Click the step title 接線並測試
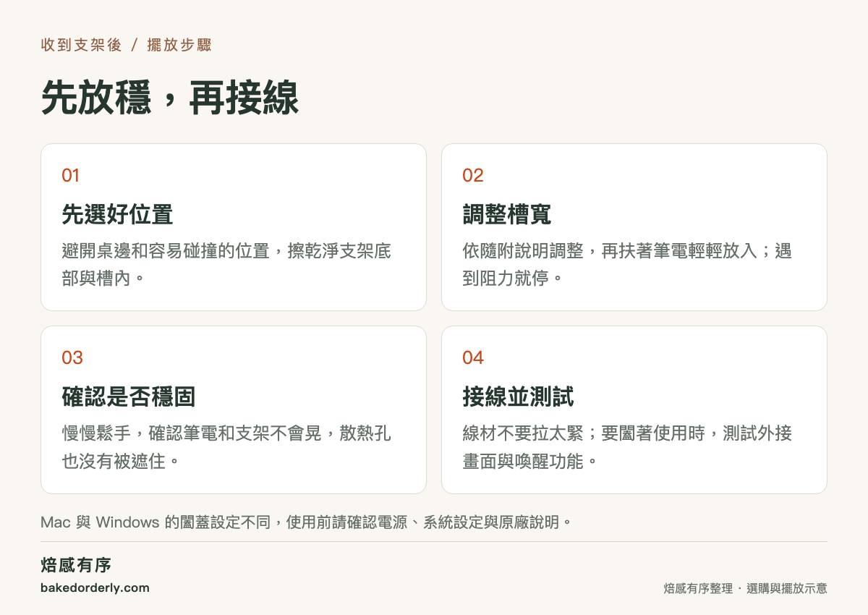868x615 pixels. click(518, 396)
